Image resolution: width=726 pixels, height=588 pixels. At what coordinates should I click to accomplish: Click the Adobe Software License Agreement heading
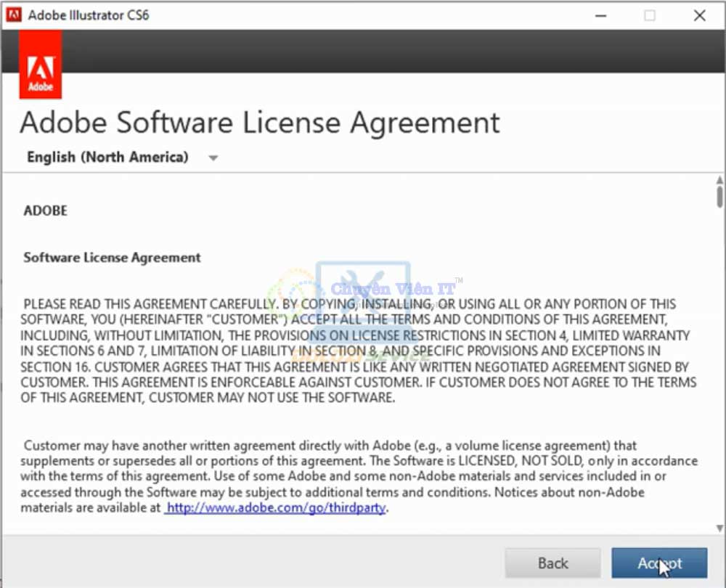(x=260, y=123)
